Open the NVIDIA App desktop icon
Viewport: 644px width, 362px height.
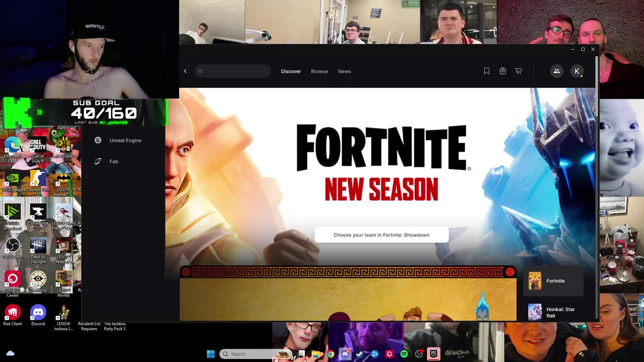tap(12, 182)
